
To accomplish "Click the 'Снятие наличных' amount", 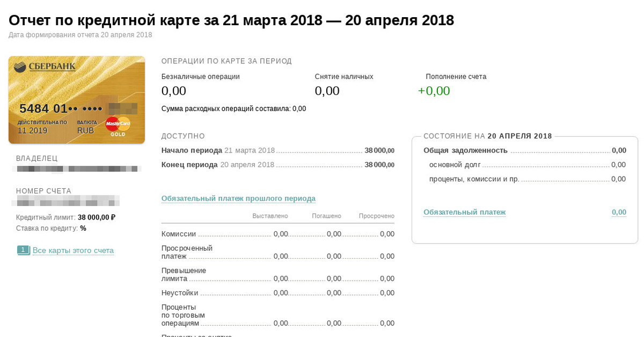I will [x=327, y=91].
